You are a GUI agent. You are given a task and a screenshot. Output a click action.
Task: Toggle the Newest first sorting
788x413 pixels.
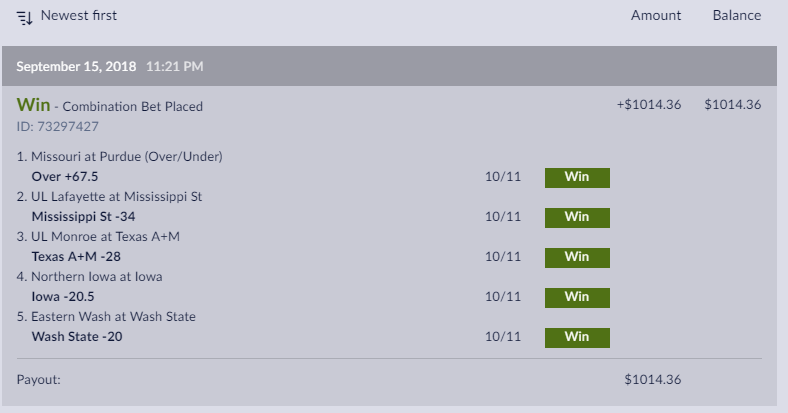click(x=78, y=15)
